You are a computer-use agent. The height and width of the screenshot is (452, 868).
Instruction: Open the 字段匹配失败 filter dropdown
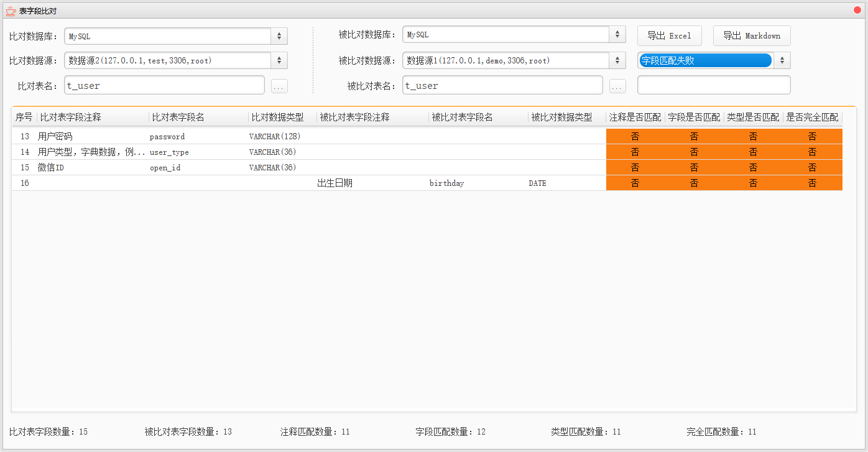tap(782, 60)
